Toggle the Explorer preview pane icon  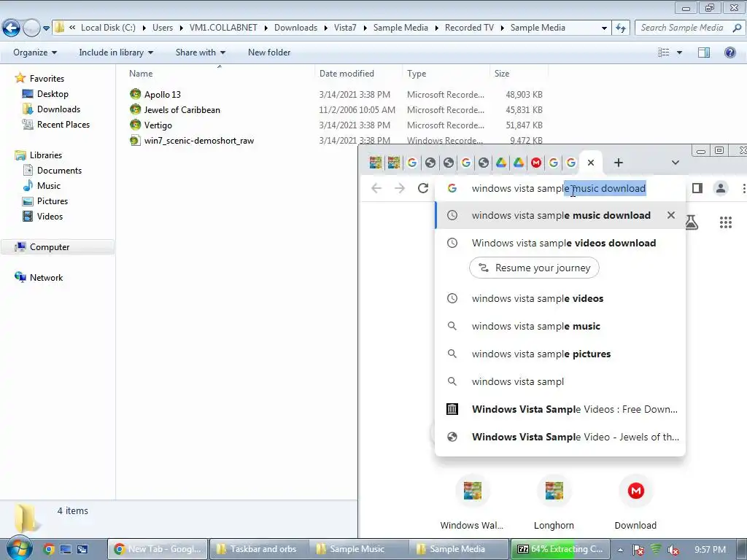point(704,52)
